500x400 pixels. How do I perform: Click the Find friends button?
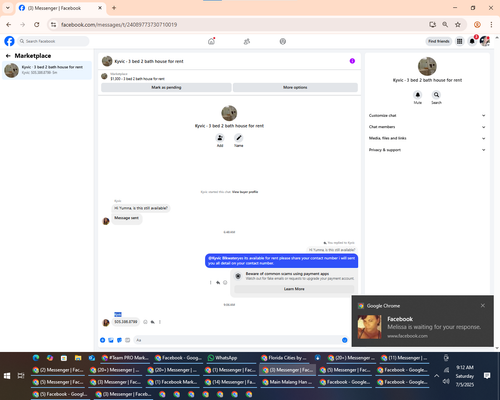(x=439, y=41)
